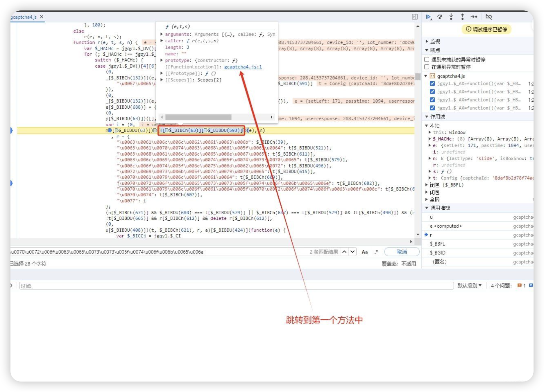Select $_BBFL call stack frame
Screen dimensions: 544x392
coord(437,244)
